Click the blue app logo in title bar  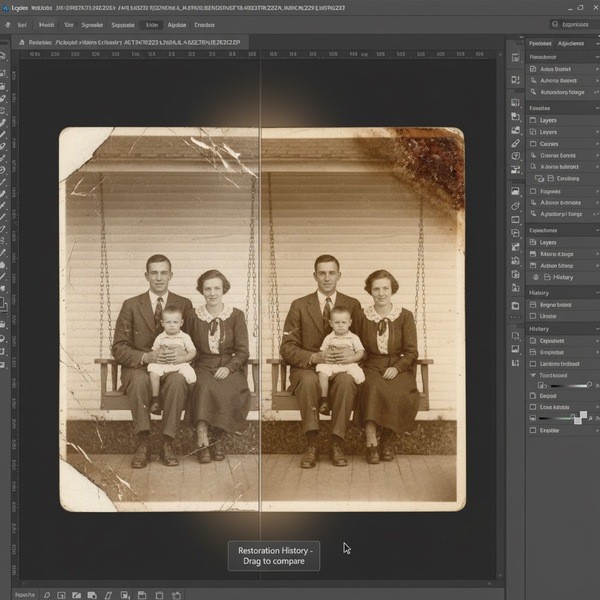point(6,8)
